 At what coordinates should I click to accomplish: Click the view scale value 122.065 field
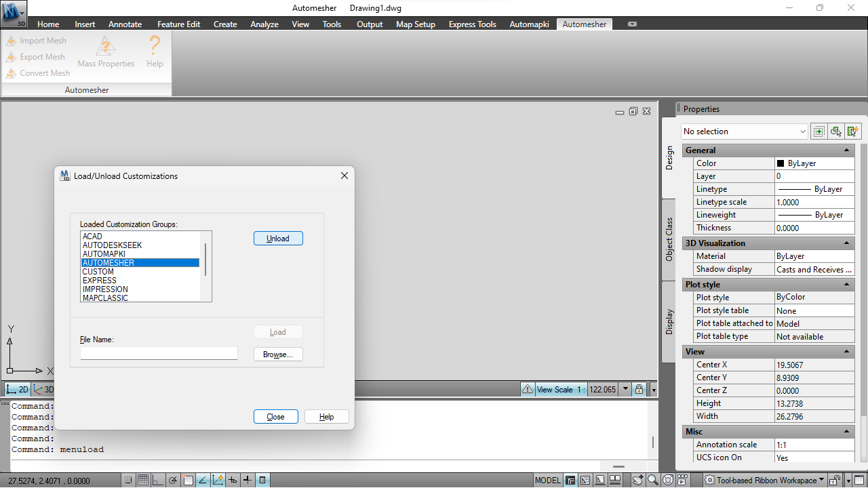(x=603, y=390)
